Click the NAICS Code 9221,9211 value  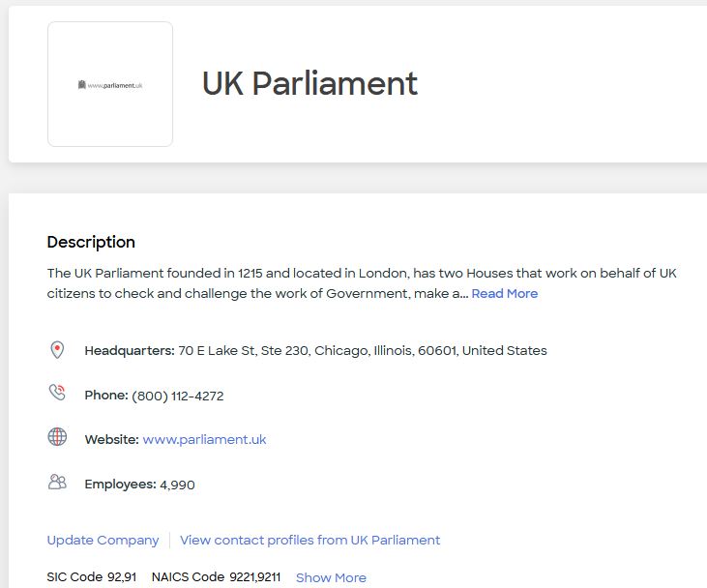254,577
